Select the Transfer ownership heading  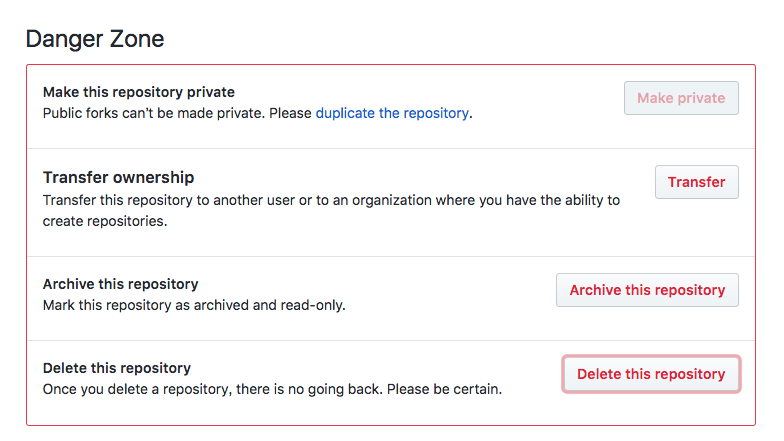(118, 177)
